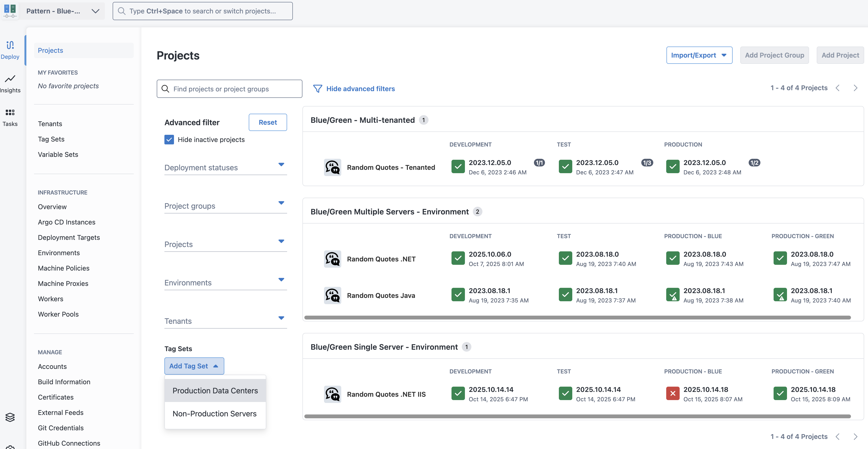Open Random Quotes Java project
The image size is (868, 449).
pyautogui.click(x=381, y=295)
